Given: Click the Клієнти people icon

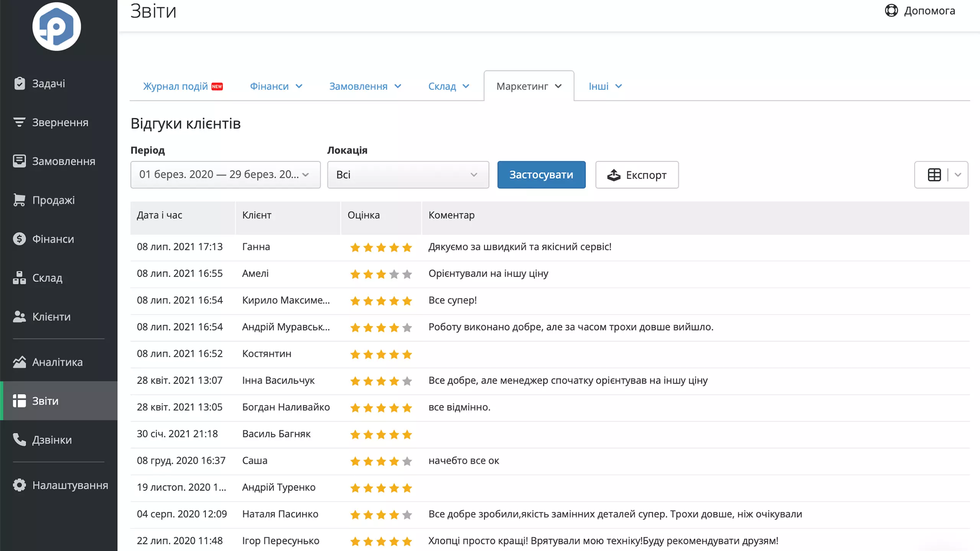Looking at the screenshot, I should 19,317.
